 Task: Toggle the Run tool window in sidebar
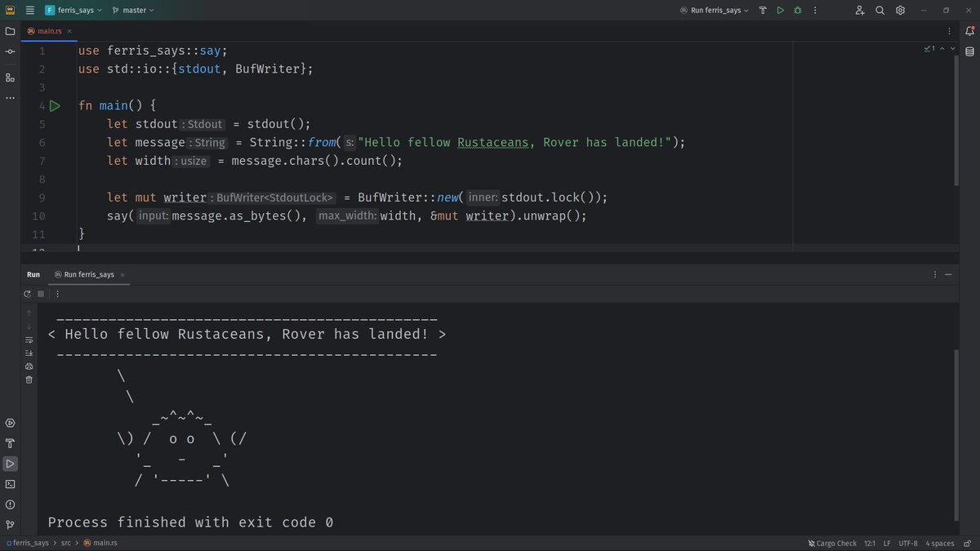point(10,464)
